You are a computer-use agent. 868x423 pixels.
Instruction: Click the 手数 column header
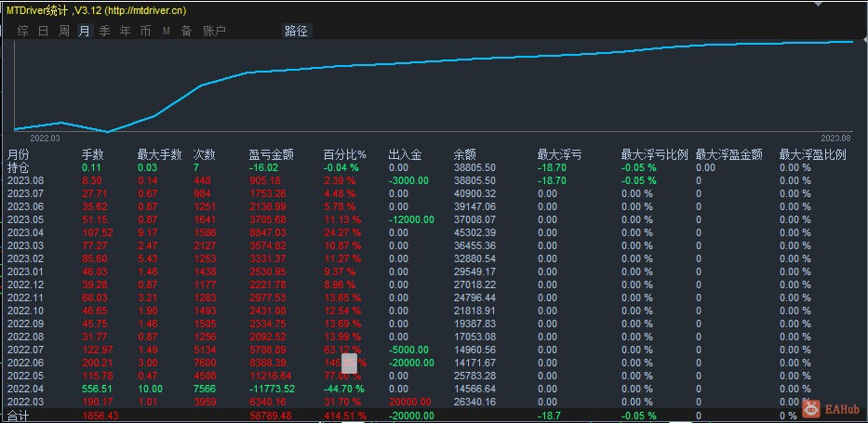[x=93, y=155]
